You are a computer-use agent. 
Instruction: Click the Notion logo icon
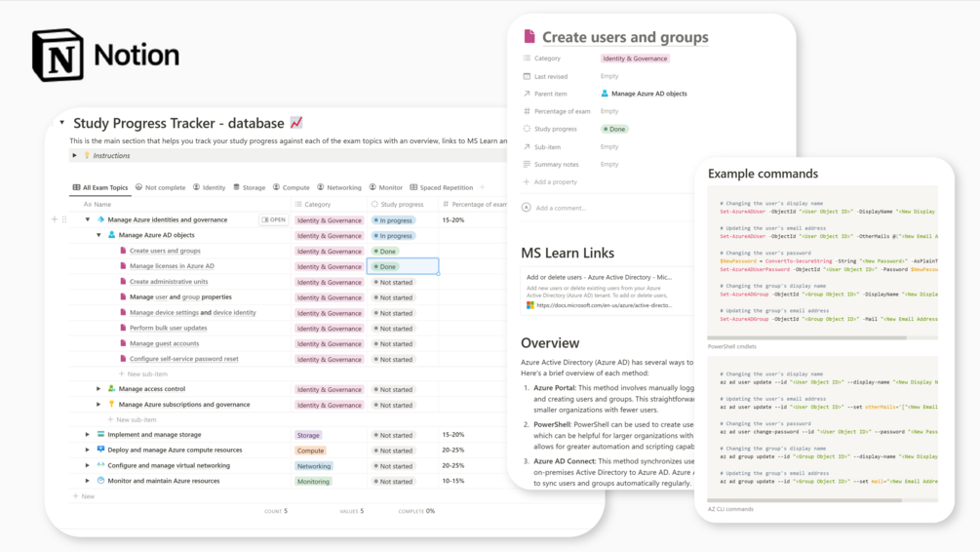(x=58, y=55)
